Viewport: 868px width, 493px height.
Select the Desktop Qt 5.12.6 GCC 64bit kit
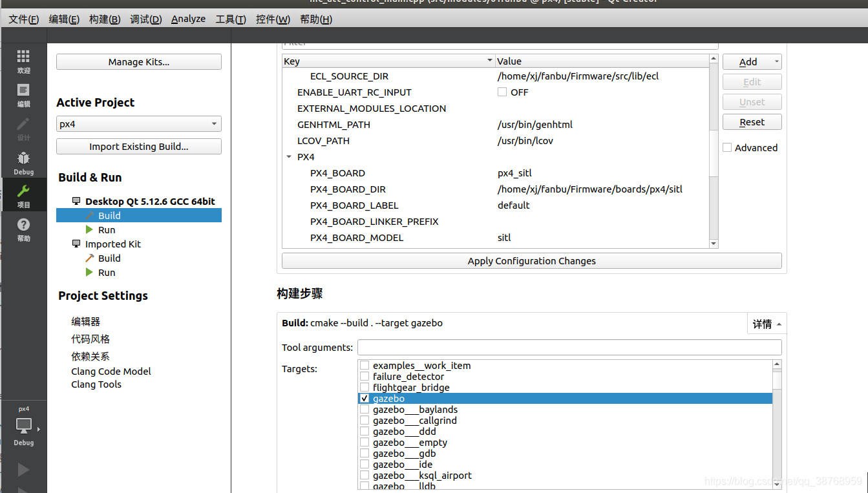point(150,201)
